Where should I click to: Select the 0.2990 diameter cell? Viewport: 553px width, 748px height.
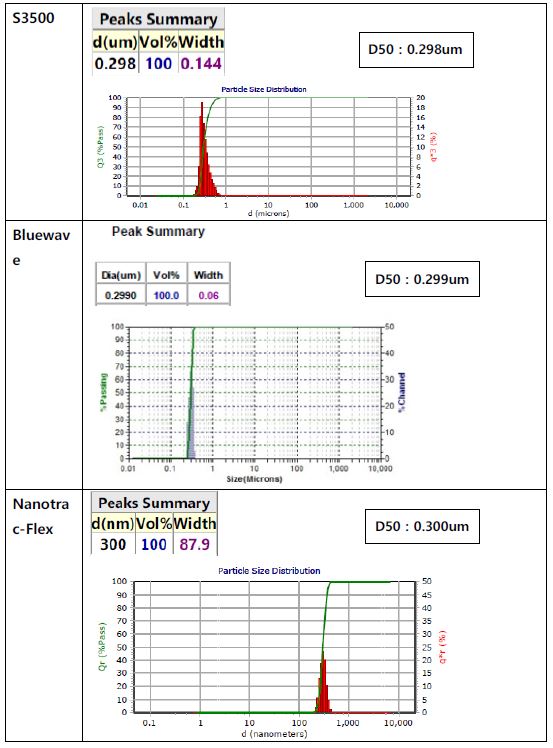[x=121, y=295]
